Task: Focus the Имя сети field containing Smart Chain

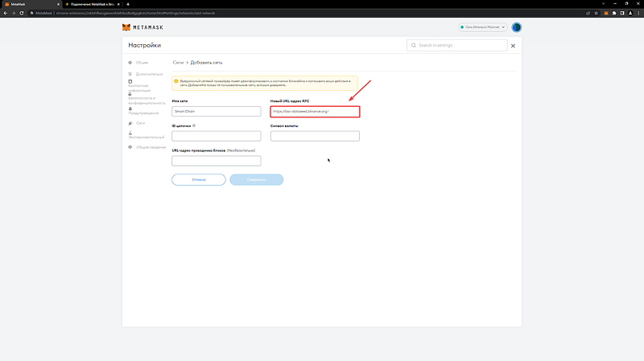Action: tap(217, 112)
